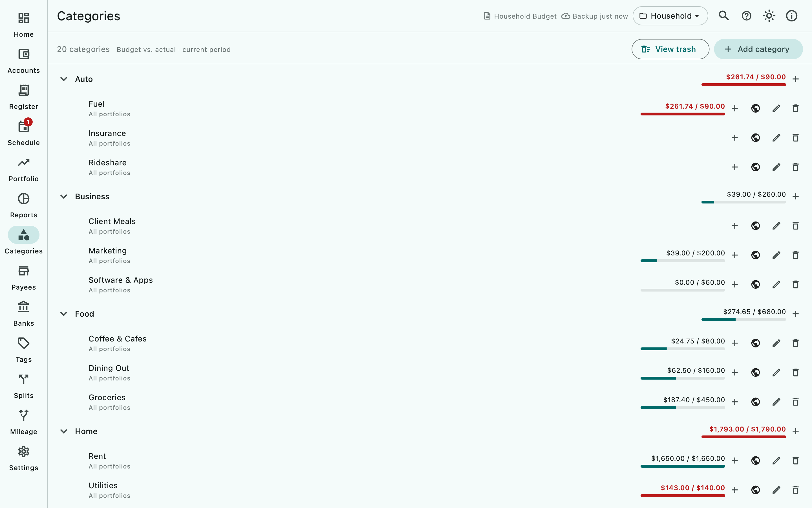Add subcategory plus for Client Meals
The height and width of the screenshot is (508, 812).
pyautogui.click(x=734, y=226)
